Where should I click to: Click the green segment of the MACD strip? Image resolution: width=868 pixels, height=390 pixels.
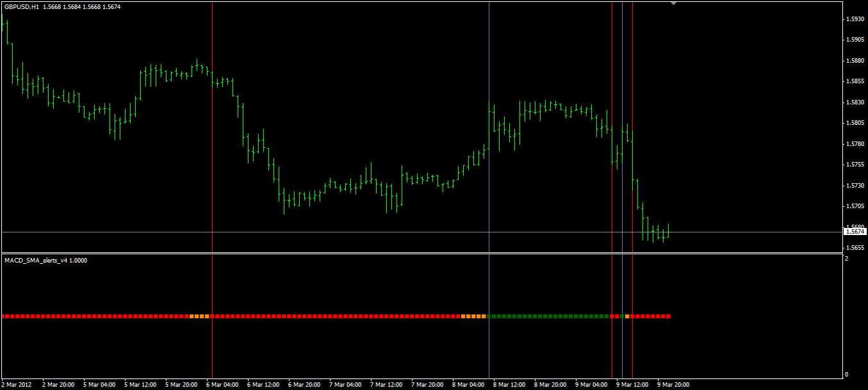click(548, 316)
